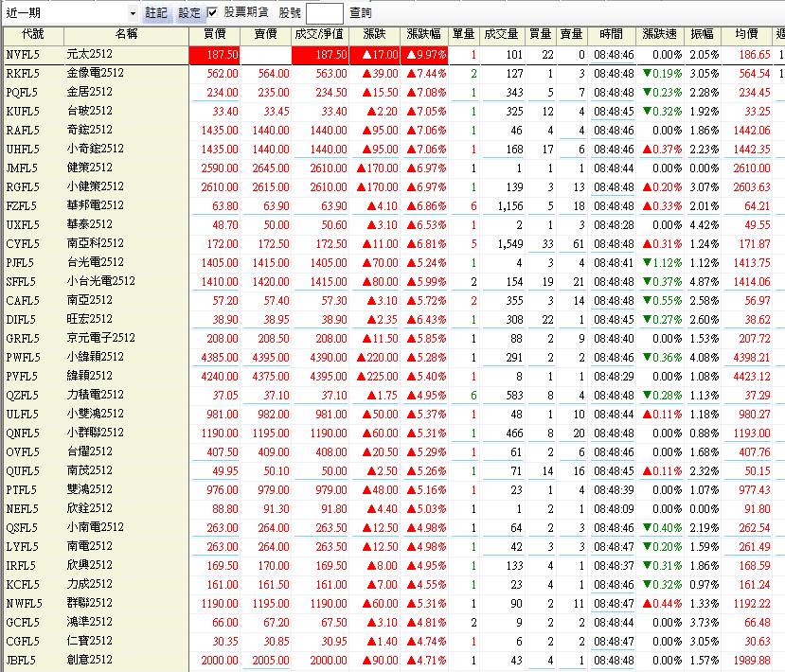
Task: Click the 查詢 search button
Action: (x=361, y=13)
